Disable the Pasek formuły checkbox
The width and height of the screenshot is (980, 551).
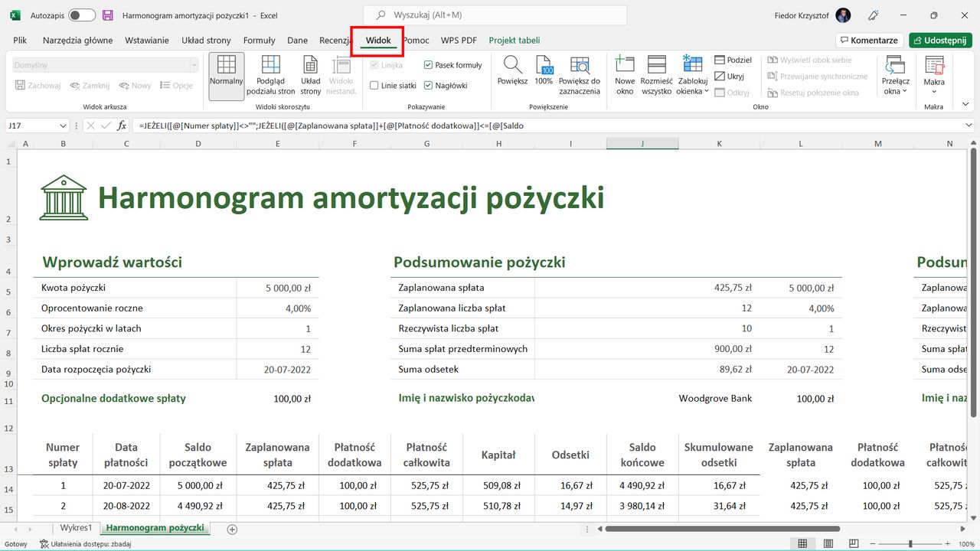coord(430,65)
